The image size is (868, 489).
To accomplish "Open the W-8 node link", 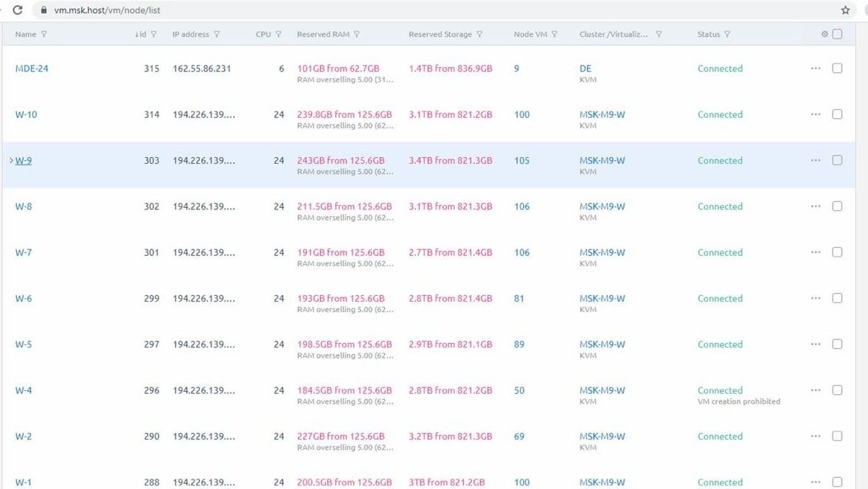I will (x=24, y=207).
